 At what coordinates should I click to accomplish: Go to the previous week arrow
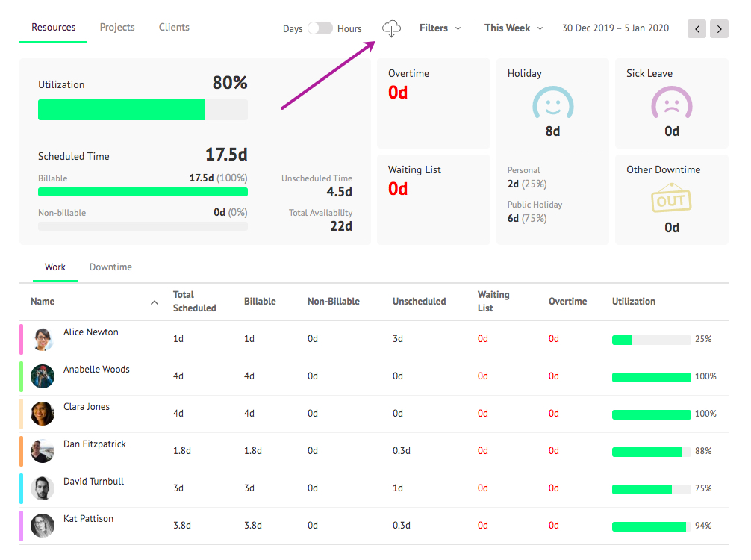697,28
